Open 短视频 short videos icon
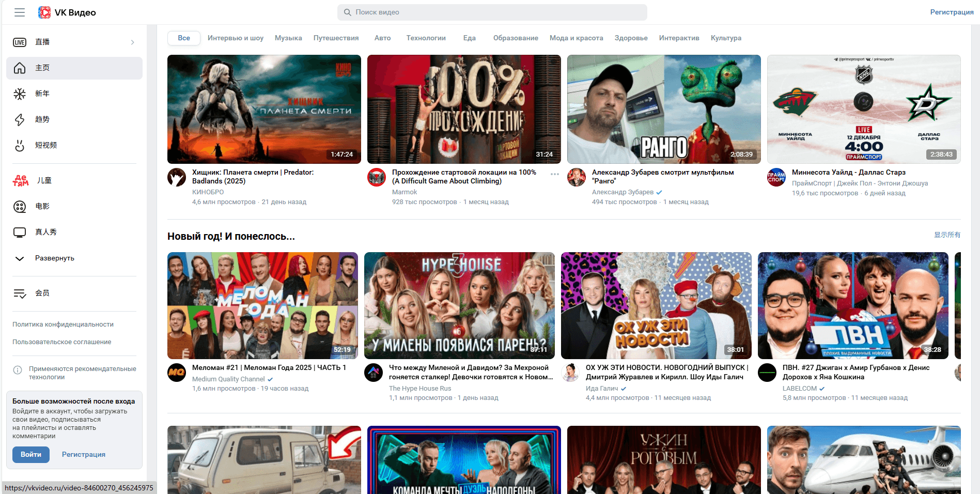Screen dimensions: 980x494 20,146
